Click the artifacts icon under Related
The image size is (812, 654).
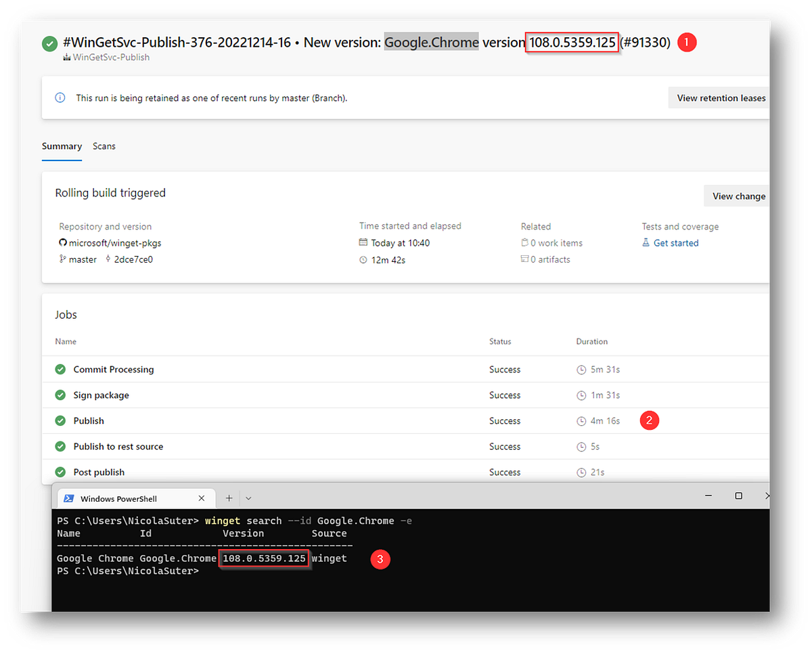point(524,259)
